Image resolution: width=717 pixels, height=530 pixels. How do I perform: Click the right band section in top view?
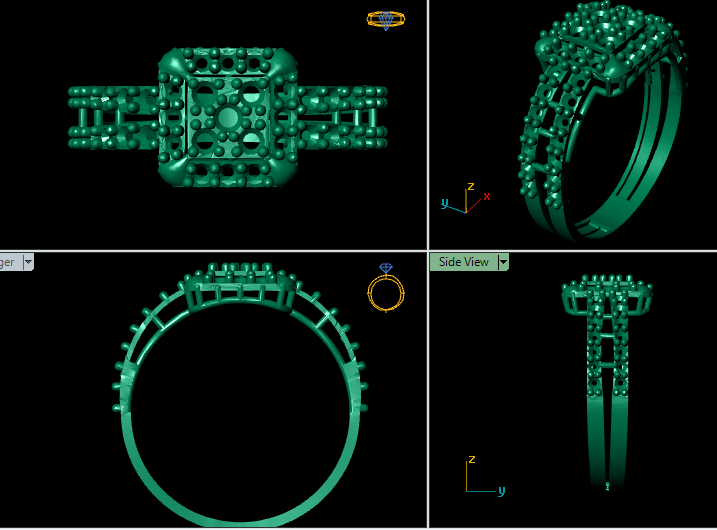(340, 117)
